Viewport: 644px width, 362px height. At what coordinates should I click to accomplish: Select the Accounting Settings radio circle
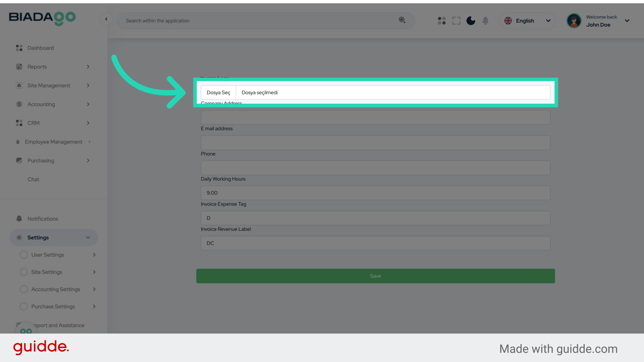pos(24,289)
